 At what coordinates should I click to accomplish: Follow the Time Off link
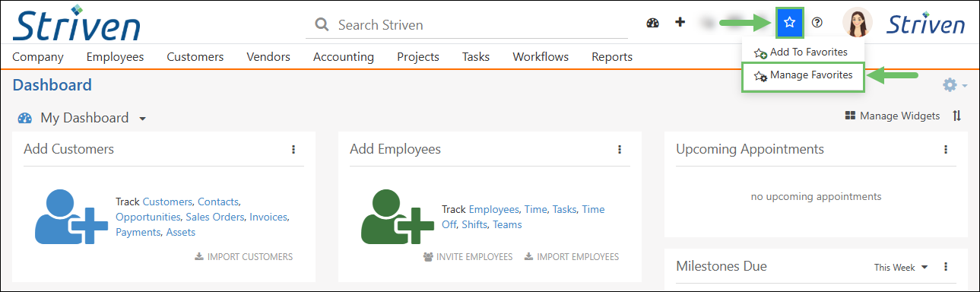[523, 217]
